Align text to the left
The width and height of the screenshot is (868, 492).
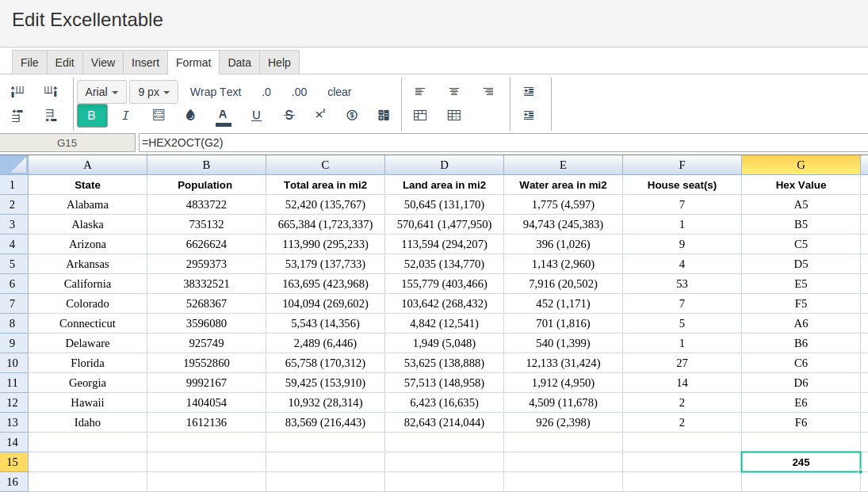click(x=420, y=92)
